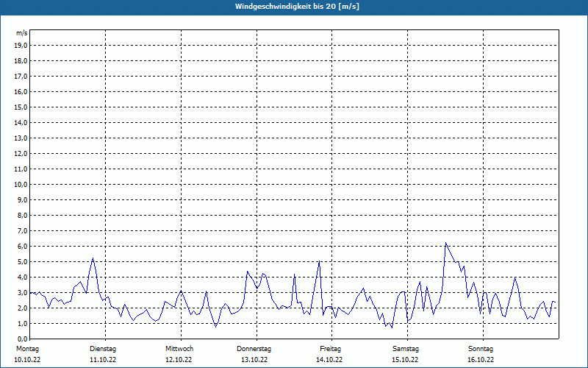Click the highest wind peak on Samstag

(446, 243)
